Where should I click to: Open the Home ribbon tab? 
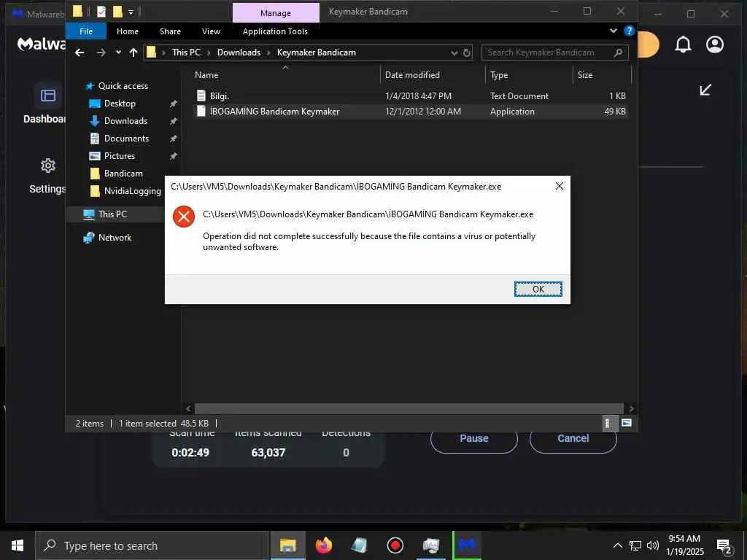coord(127,31)
